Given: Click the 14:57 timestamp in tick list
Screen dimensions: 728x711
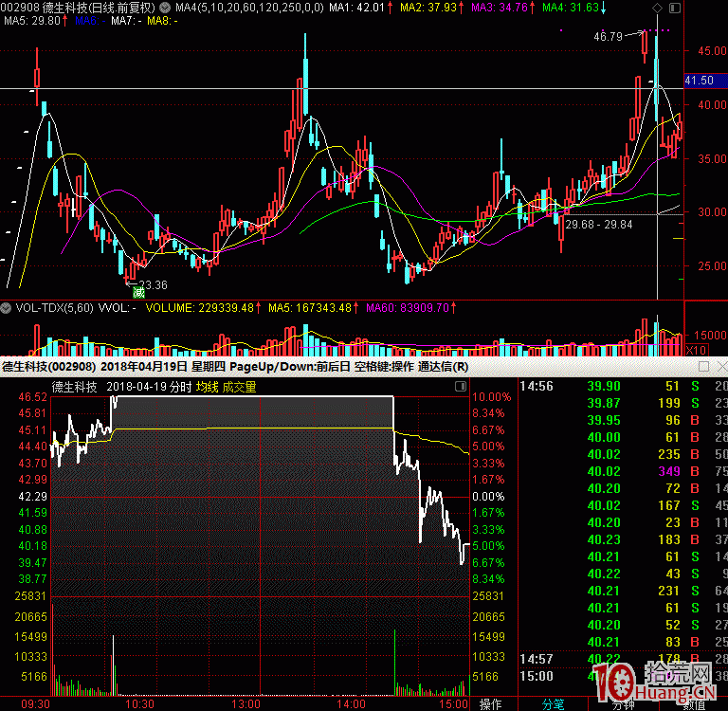Looking at the screenshot, I should click(537, 659).
